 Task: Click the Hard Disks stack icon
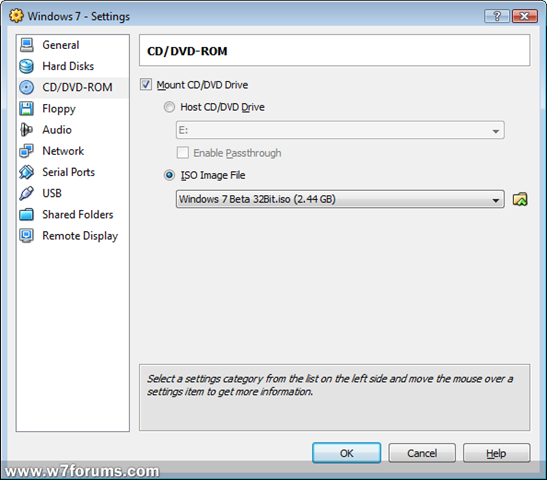[27, 66]
